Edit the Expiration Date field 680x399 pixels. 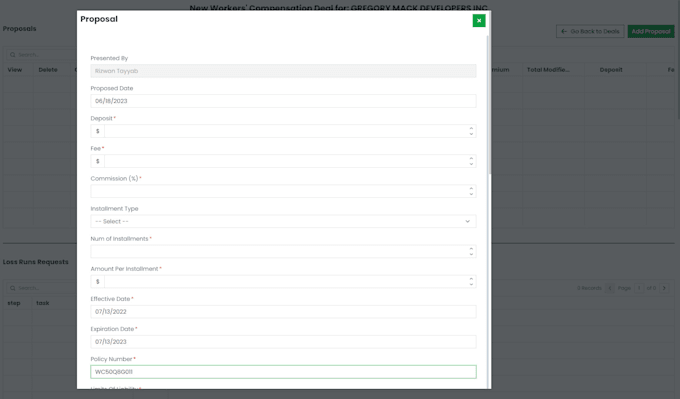[283, 342]
